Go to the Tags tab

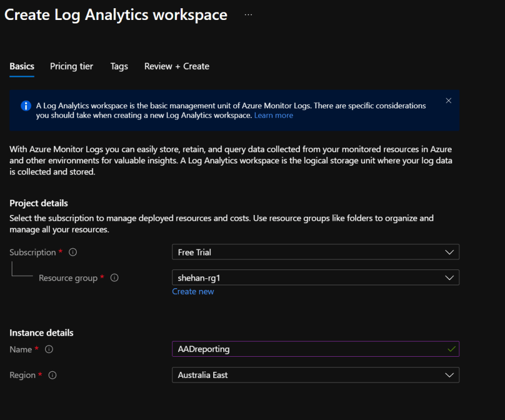point(119,66)
